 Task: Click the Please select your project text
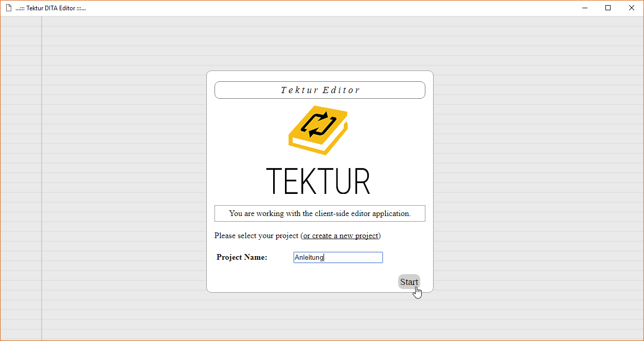[256, 236]
